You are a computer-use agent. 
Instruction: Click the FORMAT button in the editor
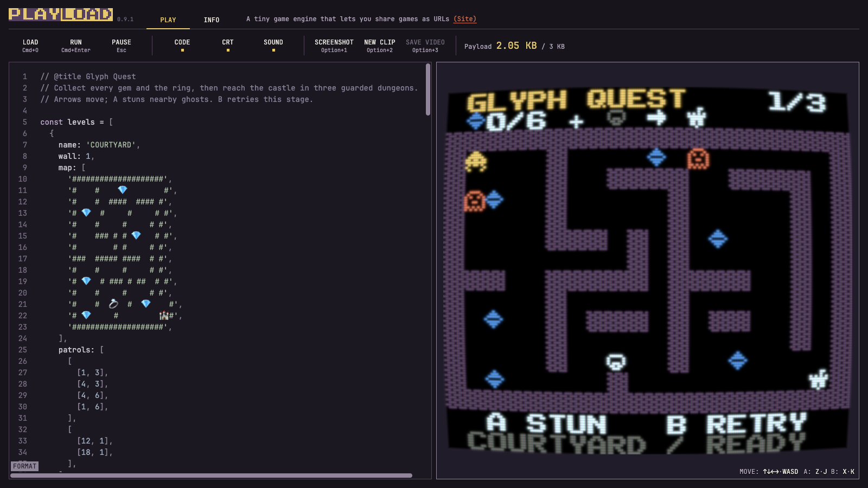pyautogui.click(x=25, y=466)
